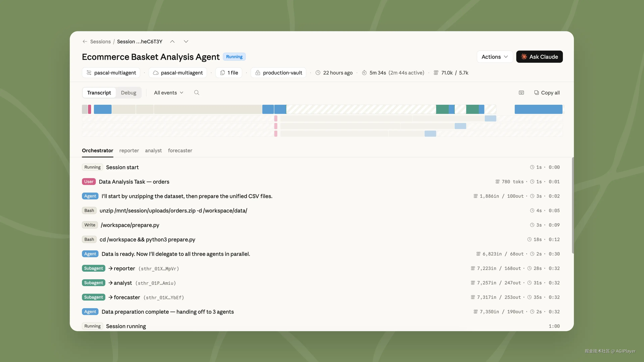The image size is (644, 362).
Task: Click the token stack icon beside 71.0k
Action: pyautogui.click(x=436, y=73)
